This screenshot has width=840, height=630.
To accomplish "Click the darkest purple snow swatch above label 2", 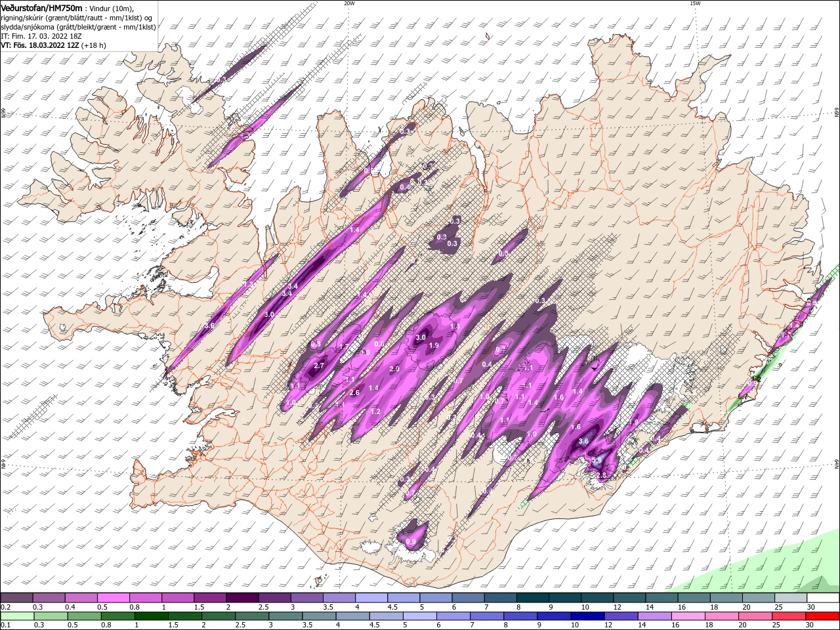I will click(x=241, y=598).
